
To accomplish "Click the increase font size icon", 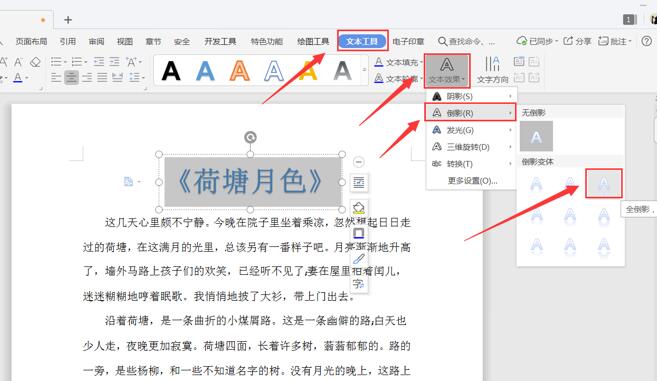I will tap(4, 62).
